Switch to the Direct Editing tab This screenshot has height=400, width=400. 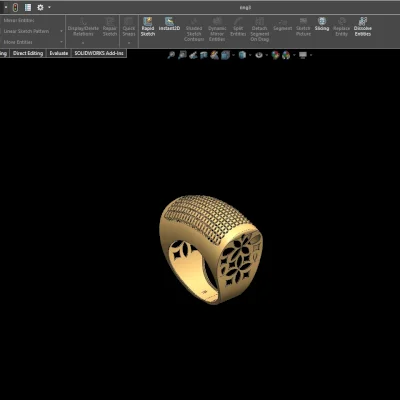click(x=28, y=53)
